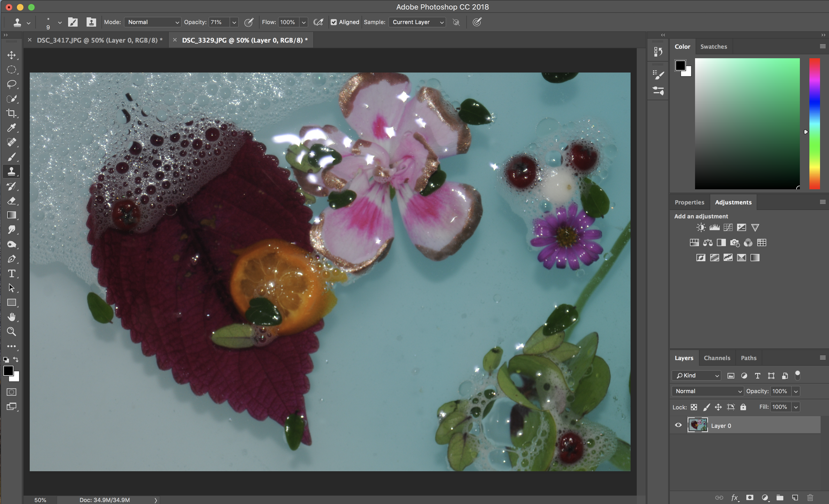The width and height of the screenshot is (829, 504).
Task: Select the Lasso tool
Action: tap(11, 84)
